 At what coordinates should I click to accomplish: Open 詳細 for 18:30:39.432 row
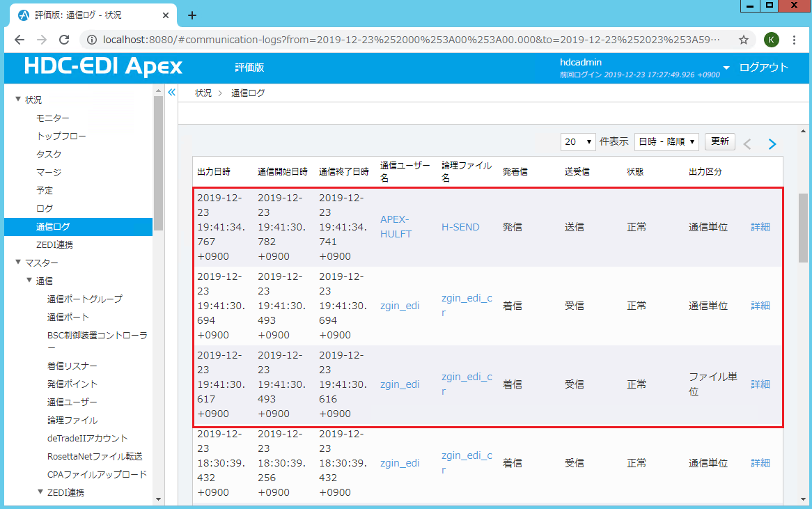point(760,463)
